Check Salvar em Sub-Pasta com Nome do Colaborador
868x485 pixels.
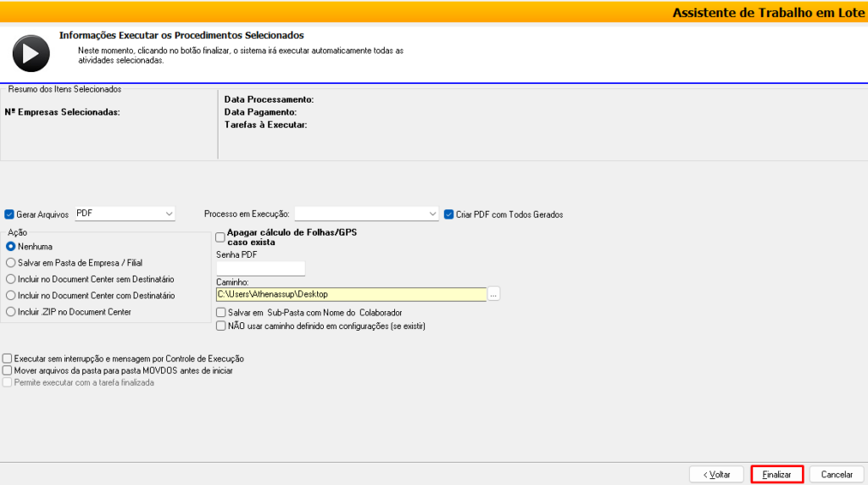(221, 313)
